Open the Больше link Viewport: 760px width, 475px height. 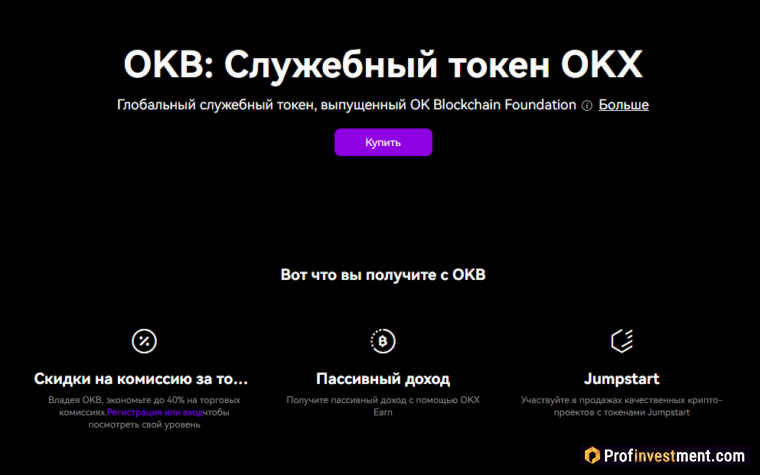623,105
